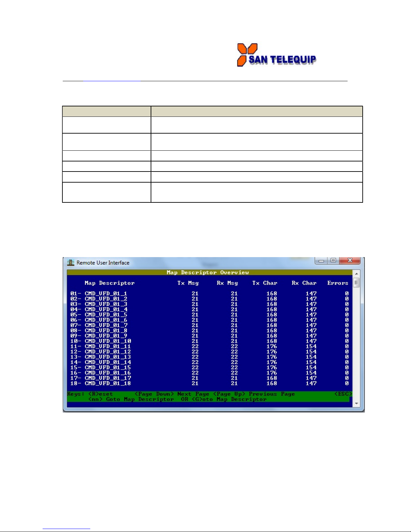Click <G>oto Map Descriptor hint
Screen dimensions: 411x532
coord(229,399)
